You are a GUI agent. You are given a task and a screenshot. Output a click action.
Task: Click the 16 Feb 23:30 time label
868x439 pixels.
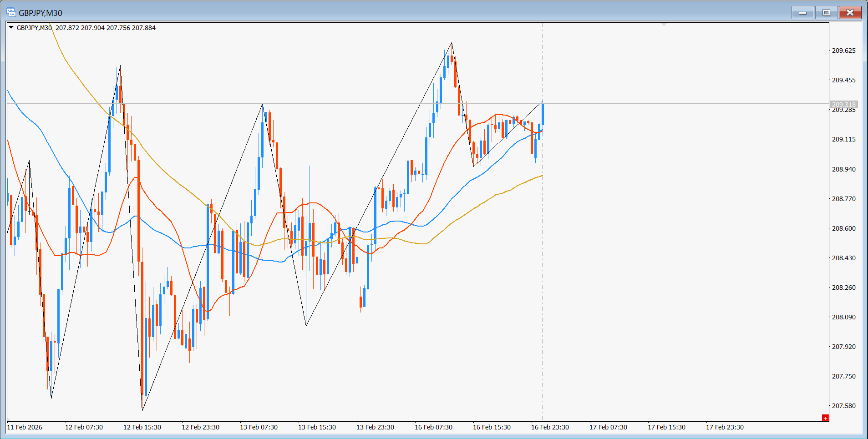pos(550,427)
